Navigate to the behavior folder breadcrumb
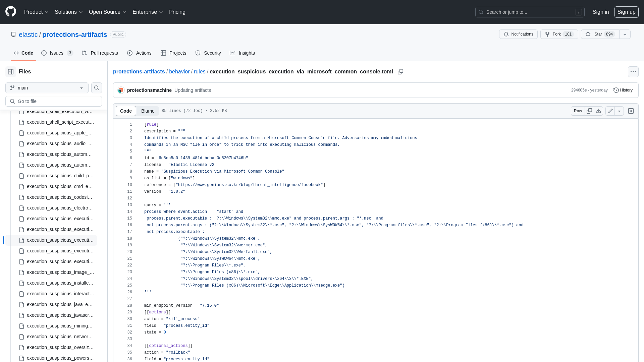This screenshot has width=644, height=362. coord(179,72)
